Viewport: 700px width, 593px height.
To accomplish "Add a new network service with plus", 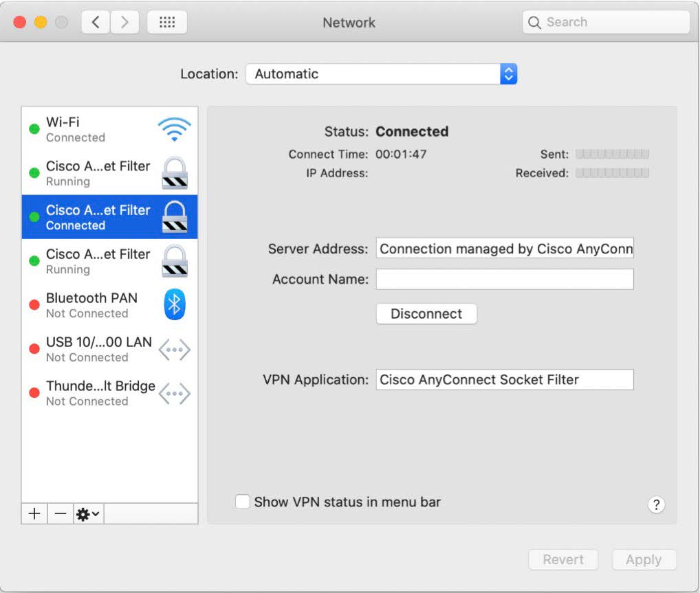I will 34,514.
